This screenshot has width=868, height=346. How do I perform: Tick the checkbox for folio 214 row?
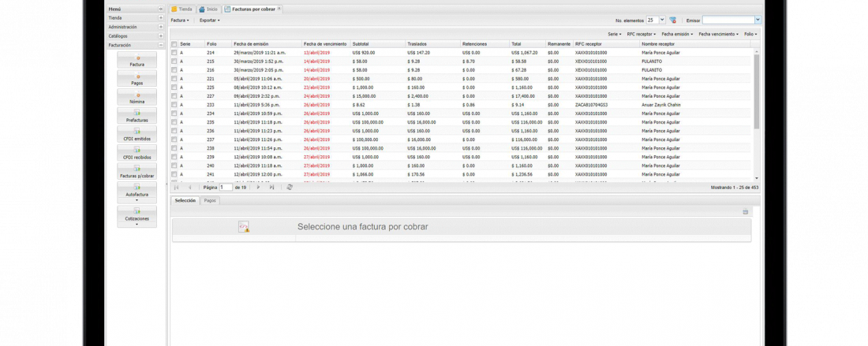pos(174,53)
